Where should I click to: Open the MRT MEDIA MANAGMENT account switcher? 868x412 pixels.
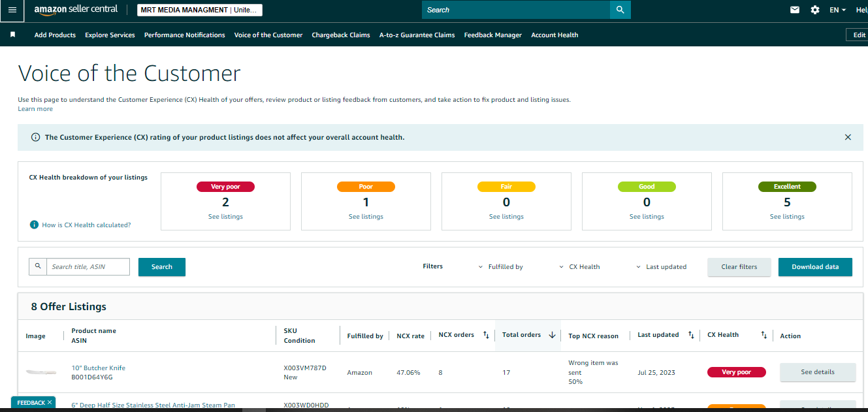(x=200, y=10)
